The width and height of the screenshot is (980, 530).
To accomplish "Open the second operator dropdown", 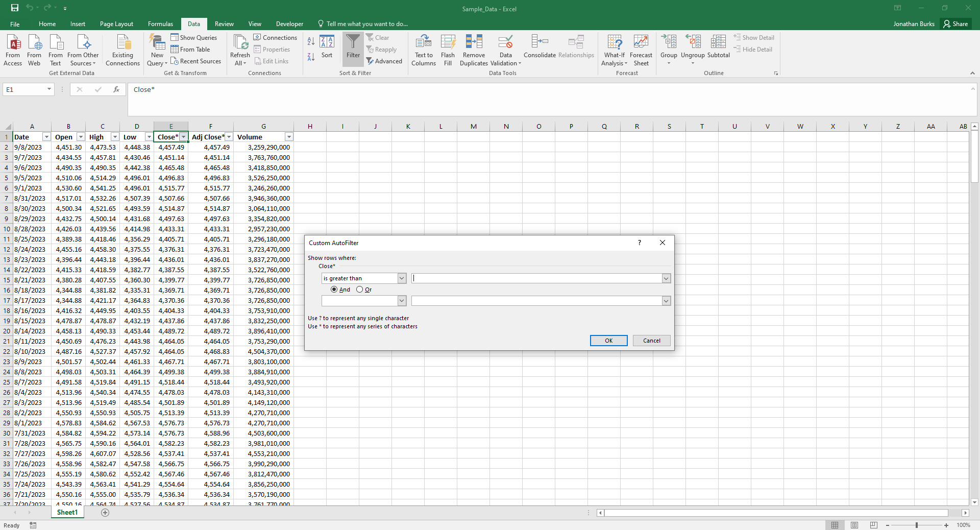I will pos(402,301).
